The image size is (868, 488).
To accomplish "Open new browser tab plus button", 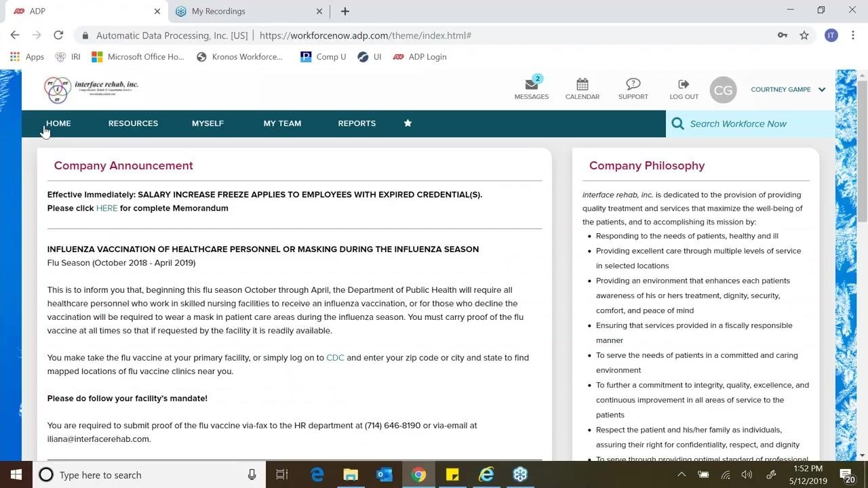I will [345, 11].
